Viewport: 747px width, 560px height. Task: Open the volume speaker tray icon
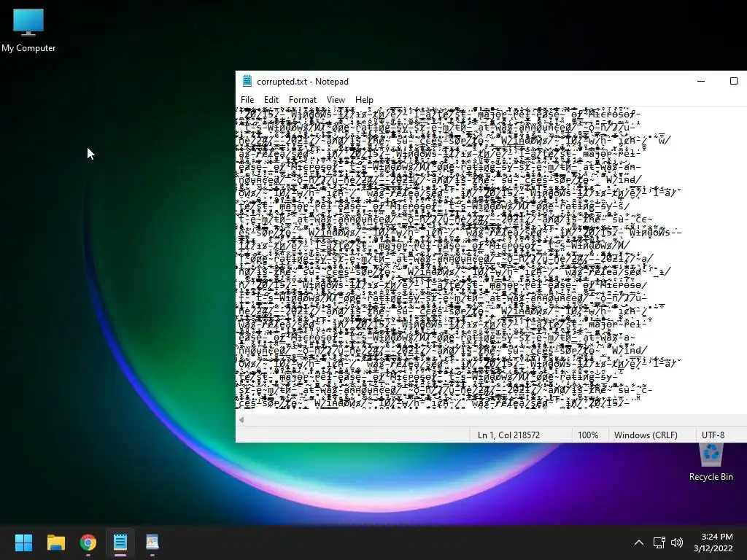tap(676, 542)
